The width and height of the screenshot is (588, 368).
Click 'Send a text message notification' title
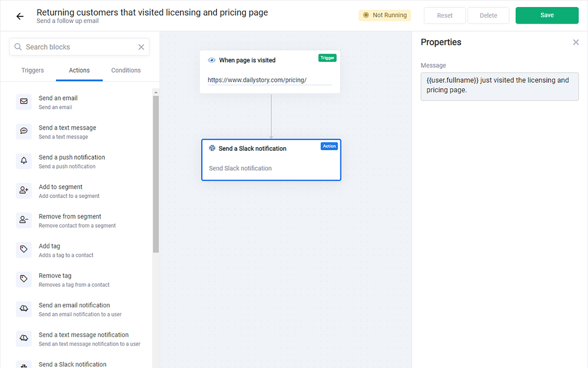point(83,335)
